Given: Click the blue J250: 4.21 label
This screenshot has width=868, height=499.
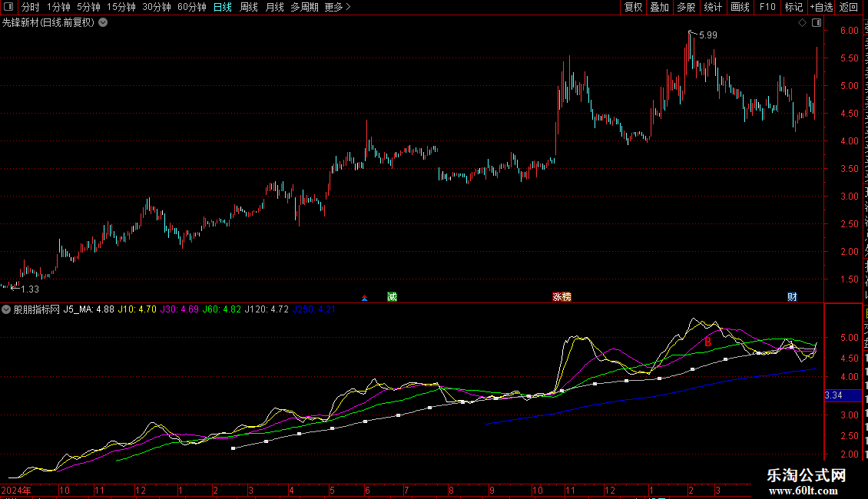Looking at the screenshot, I should pyautogui.click(x=314, y=310).
